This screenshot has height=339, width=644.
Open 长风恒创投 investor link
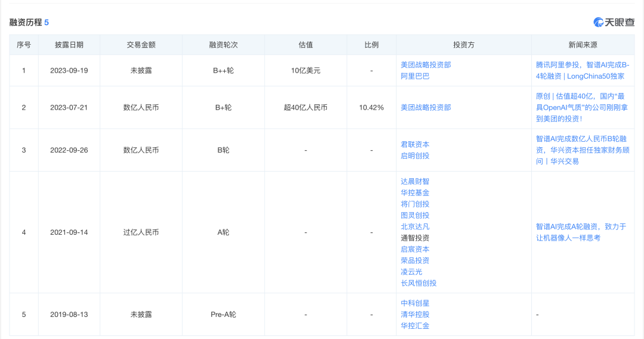(x=419, y=283)
